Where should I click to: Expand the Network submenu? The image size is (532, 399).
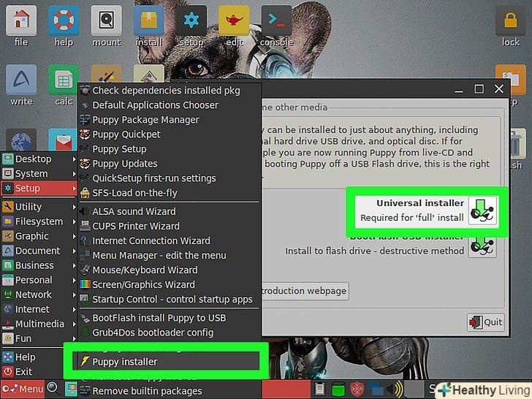39,294
